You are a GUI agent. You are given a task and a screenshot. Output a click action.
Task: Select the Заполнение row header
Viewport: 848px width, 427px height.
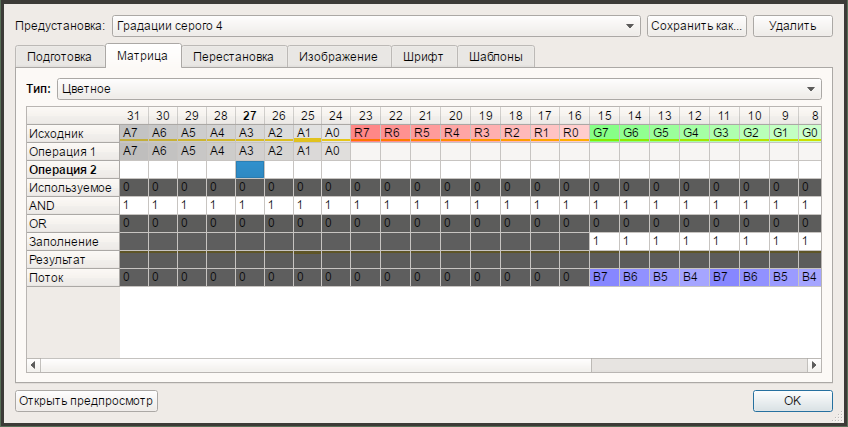click(x=73, y=242)
